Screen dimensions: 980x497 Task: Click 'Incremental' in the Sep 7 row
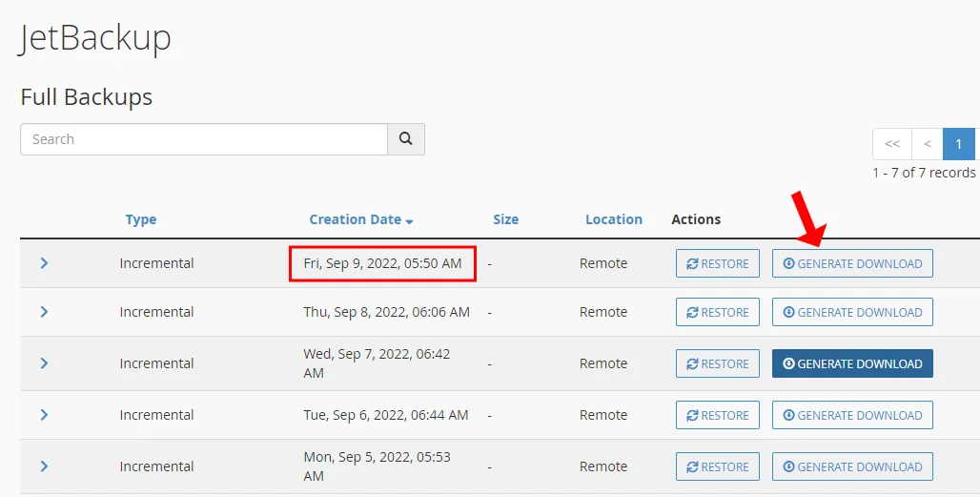pyautogui.click(x=157, y=363)
